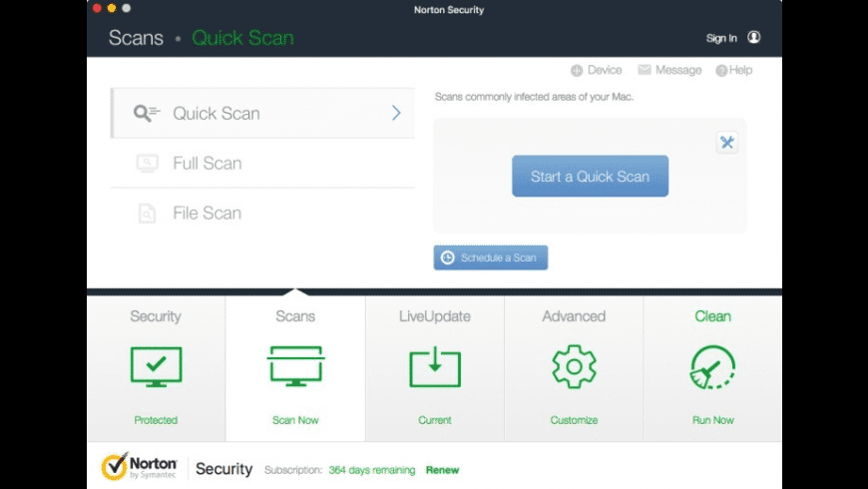This screenshot has height=489, width=868.
Task: Select the Quick Scan option row
Action: 263,113
